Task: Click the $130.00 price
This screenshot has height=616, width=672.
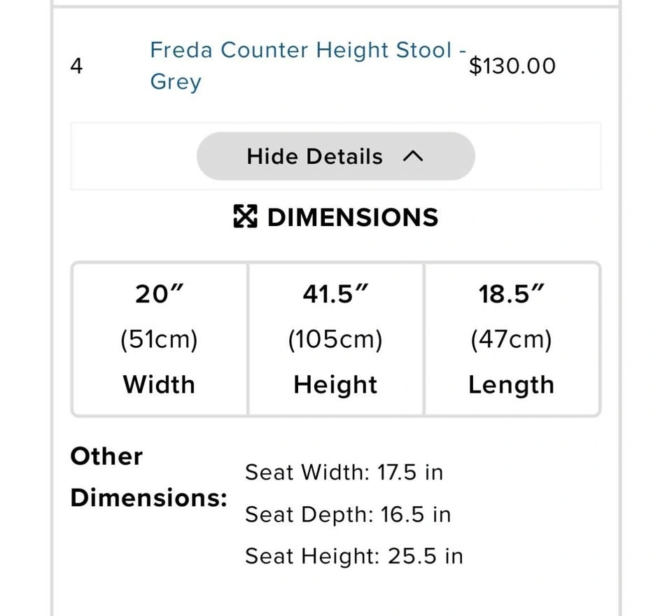Action: click(512, 66)
